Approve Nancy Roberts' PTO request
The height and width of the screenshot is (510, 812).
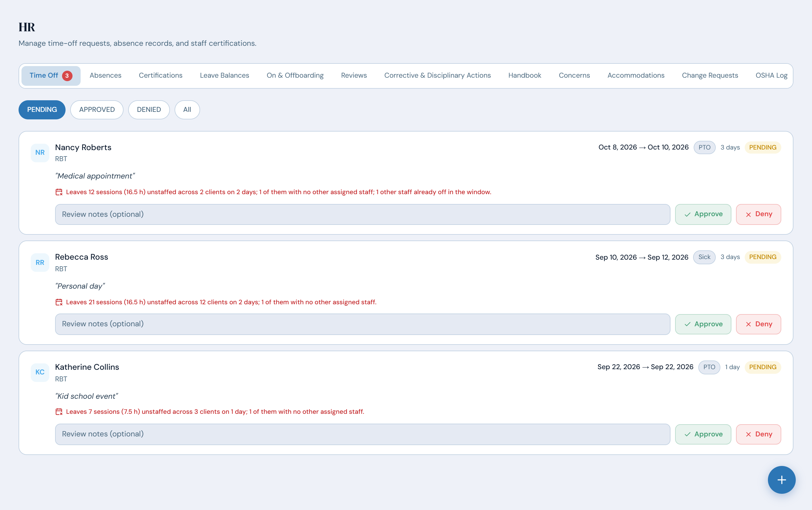(703, 214)
